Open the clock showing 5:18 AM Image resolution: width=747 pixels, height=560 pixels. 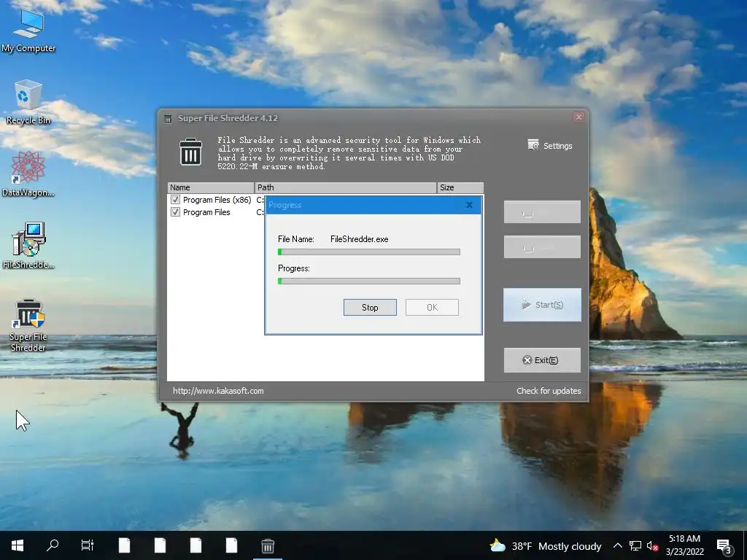(684, 545)
